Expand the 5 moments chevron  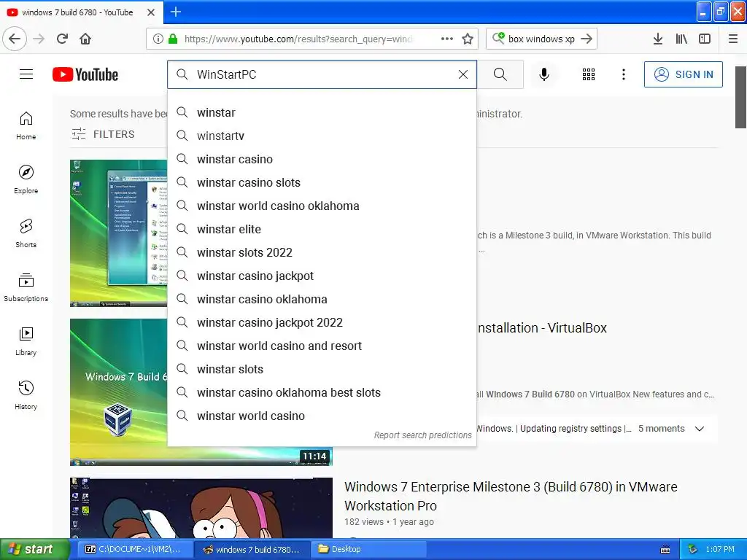(x=700, y=429)
